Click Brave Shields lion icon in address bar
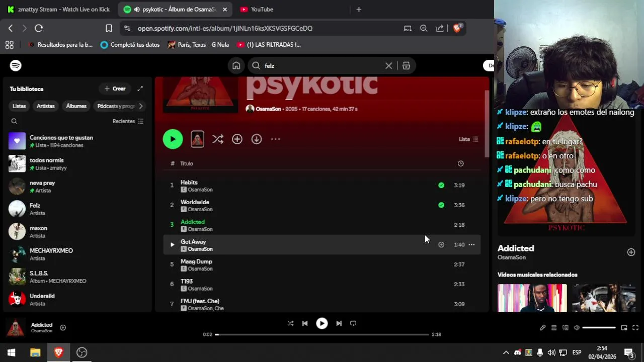This screenshot has width=644, height=362. pyautogui.click(x=457, y=28)
